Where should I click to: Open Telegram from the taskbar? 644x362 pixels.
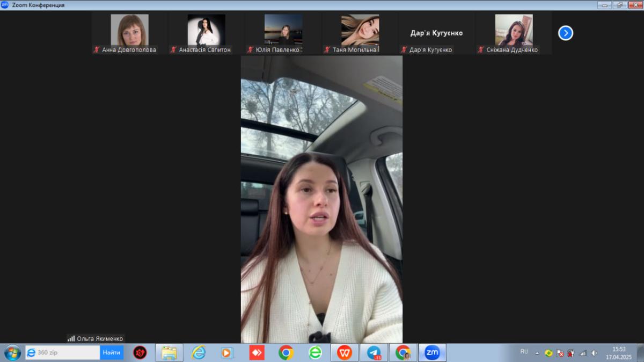click(x=374, y=353)
